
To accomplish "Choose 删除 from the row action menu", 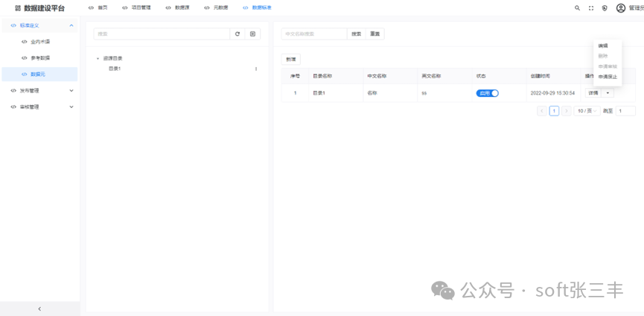I will [602, 56].
